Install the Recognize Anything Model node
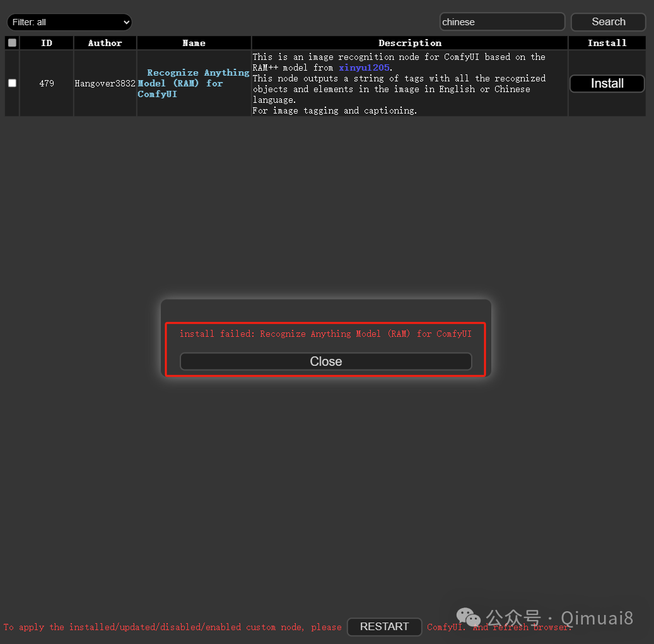The image size is (654, 644). [x=607, y=83]
